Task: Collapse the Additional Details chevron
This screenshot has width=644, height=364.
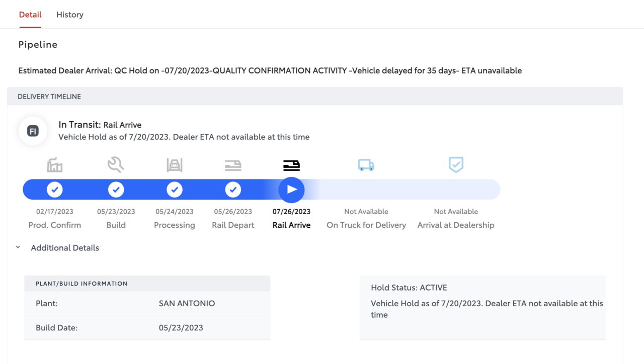Action: [x=18, y=247]
